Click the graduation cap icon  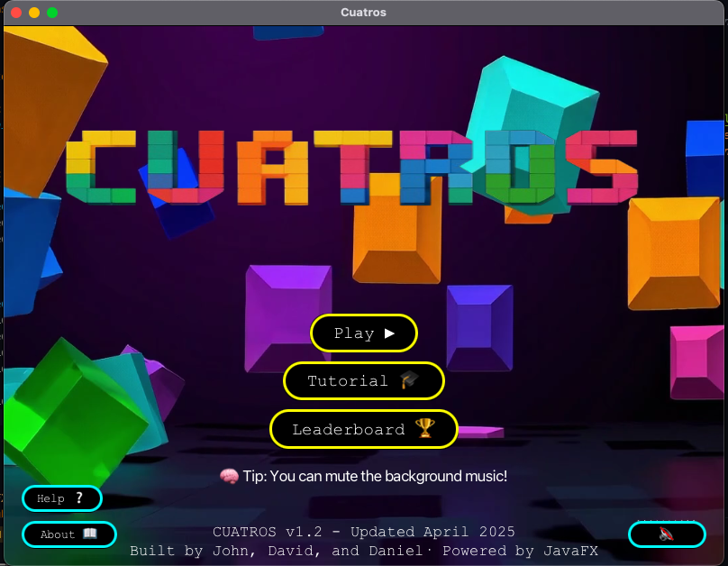tap(410, 380)
